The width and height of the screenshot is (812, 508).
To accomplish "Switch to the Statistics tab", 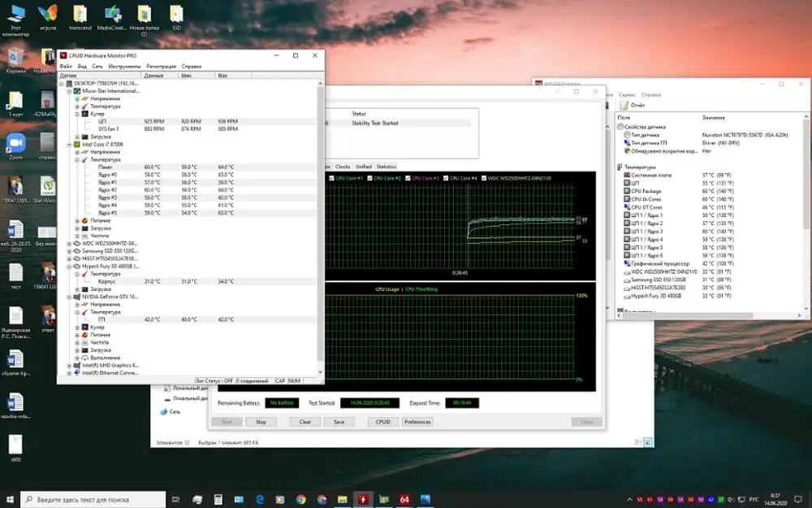I will coord(387,167).
